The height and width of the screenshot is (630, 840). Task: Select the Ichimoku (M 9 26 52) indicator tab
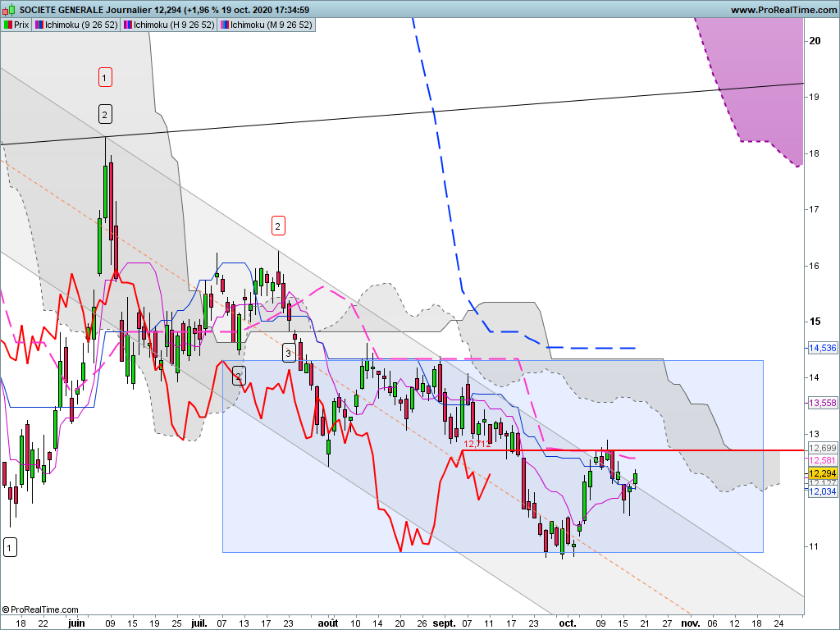pyautogui.click(x=267, y=25)
